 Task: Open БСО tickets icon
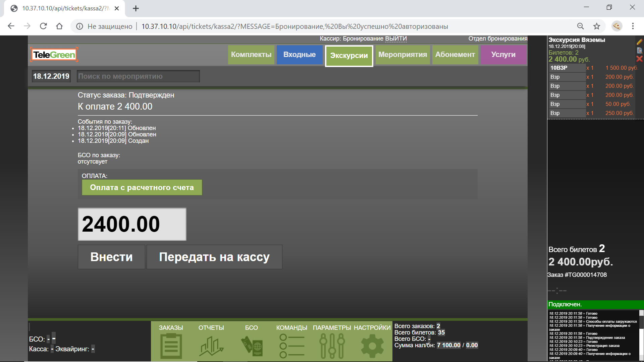click(x=252, y=345)
